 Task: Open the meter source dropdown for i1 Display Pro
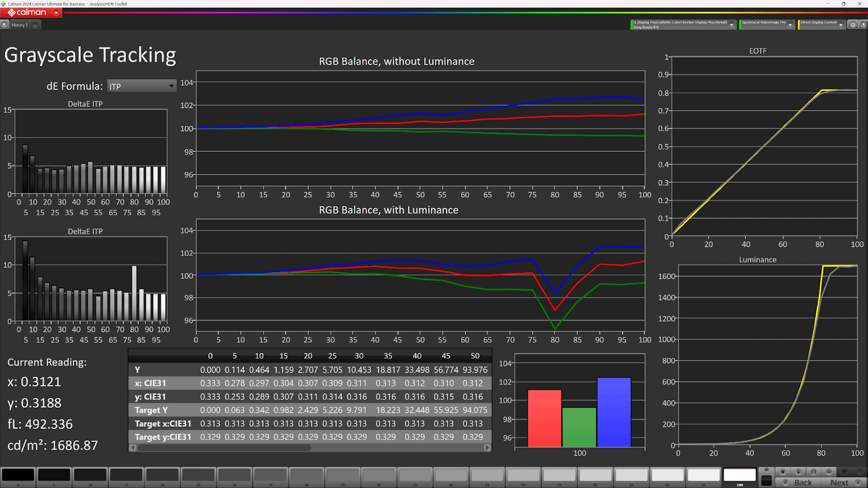coord(731,25)
